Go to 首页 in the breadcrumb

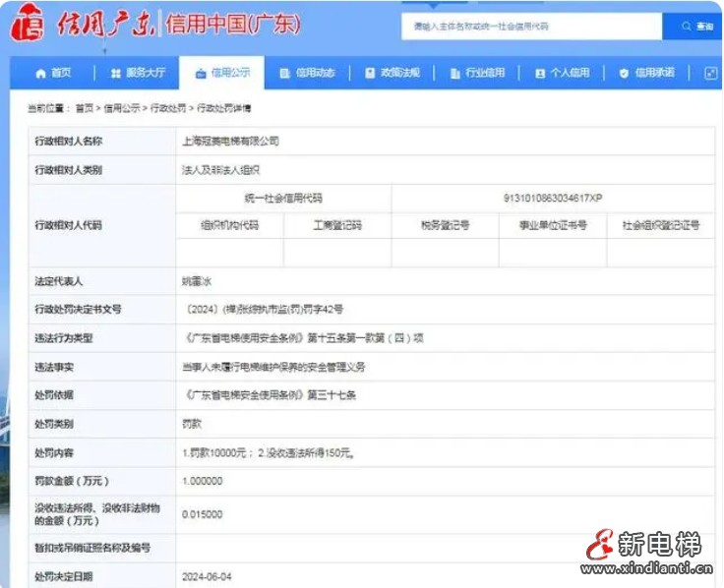(85, 108)
